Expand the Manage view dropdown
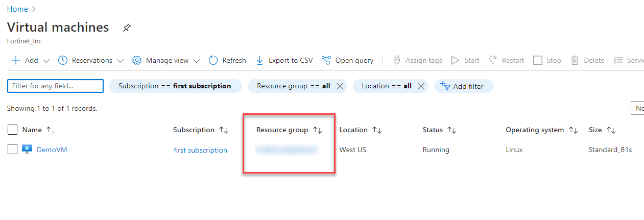Screen dimensions: 644x220 pyautogui.click(x=197, y=61)
